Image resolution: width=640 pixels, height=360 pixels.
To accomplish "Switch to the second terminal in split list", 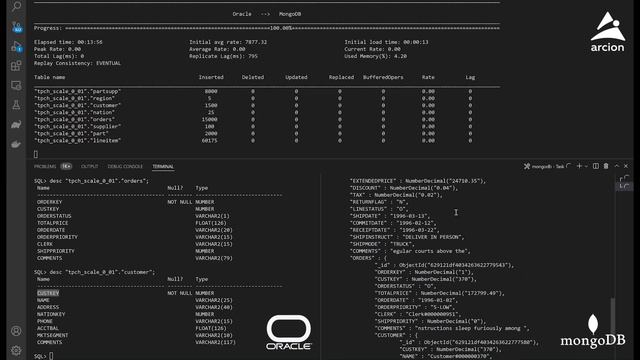I will click(x=624, y=186).
